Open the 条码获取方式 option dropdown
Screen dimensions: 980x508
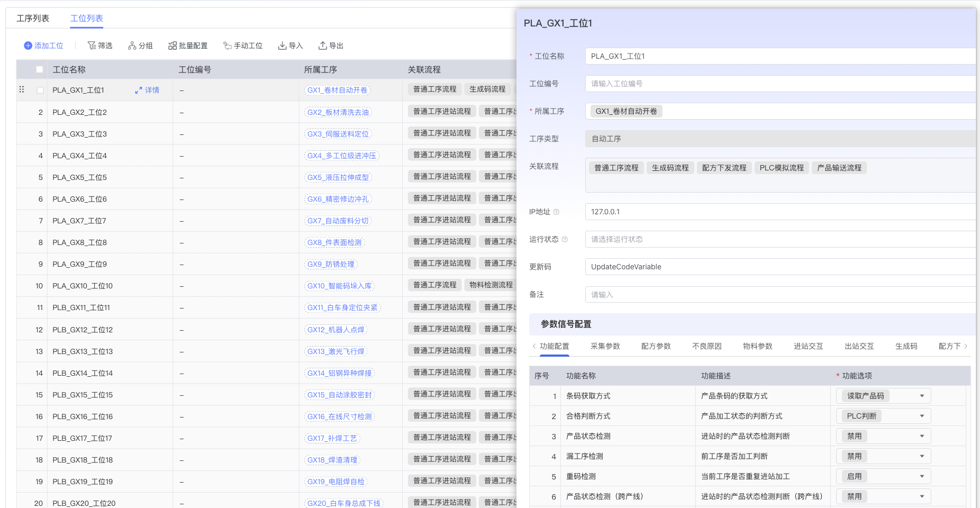(921, 396)
